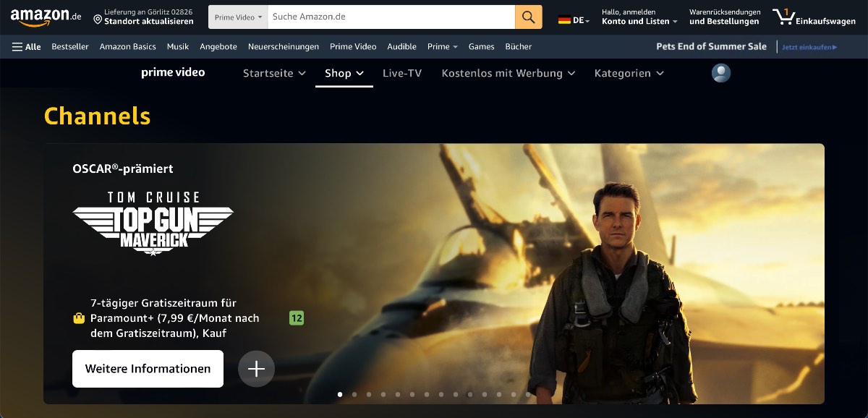Select the third carousel dot
Viewport: 868px width, 418px height.
(x=369, y=394)
